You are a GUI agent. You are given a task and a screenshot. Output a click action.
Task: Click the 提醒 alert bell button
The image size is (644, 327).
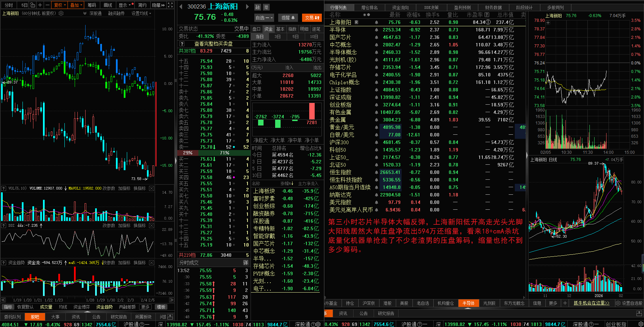point(288,18)
